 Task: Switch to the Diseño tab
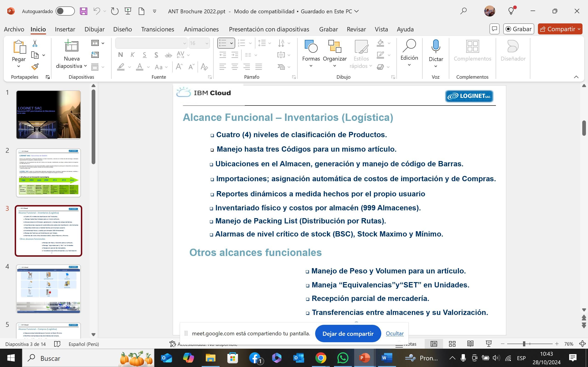(x=122, y=29)
